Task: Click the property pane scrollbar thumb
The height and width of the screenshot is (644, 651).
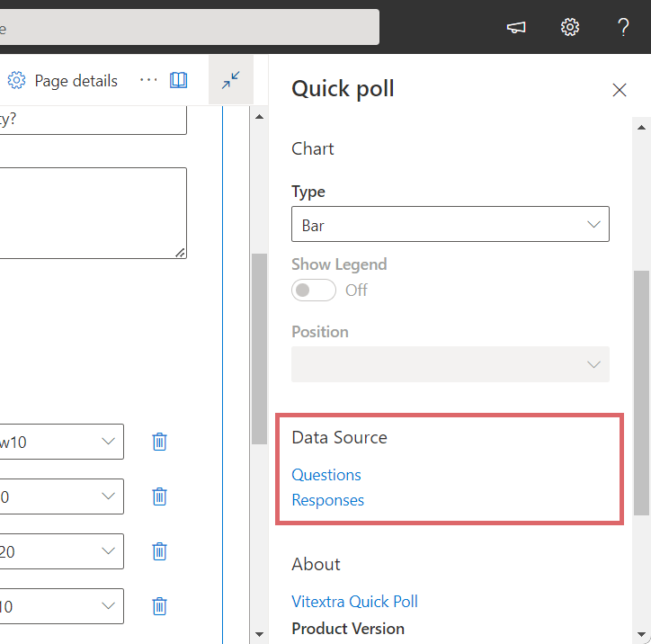Action: pos(641,393)
